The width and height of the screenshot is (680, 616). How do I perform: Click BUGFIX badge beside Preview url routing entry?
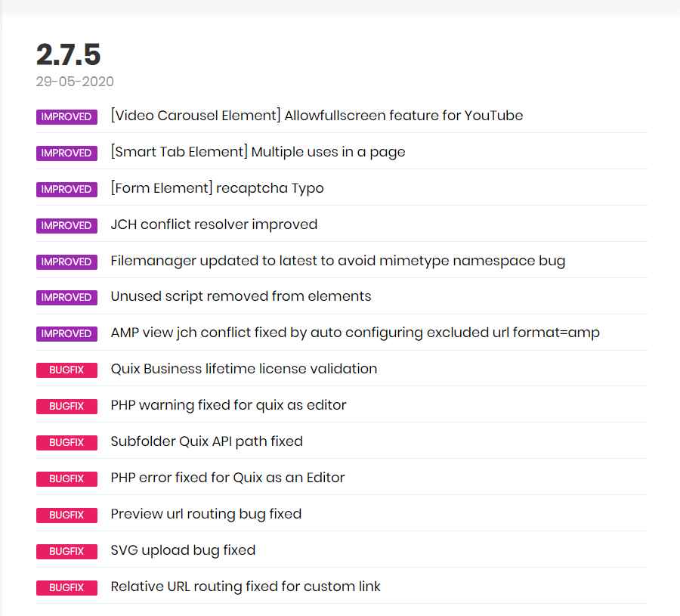(66, 515)
